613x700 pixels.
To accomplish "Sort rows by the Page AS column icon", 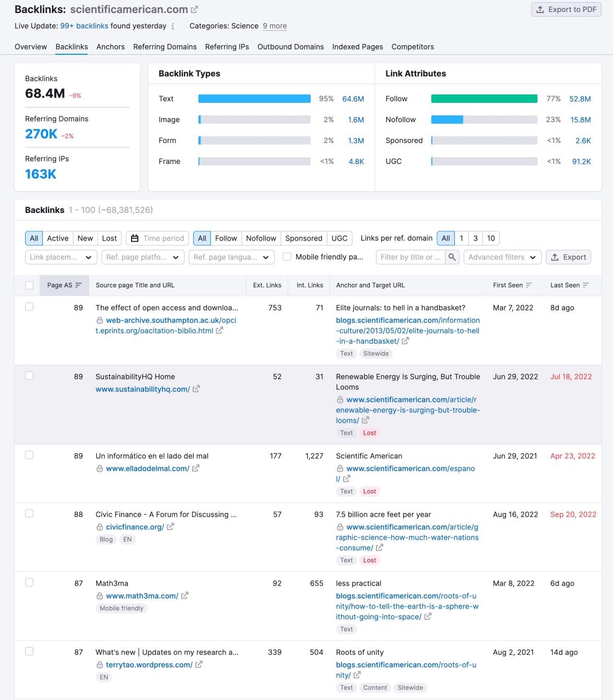I will [79, 285].
